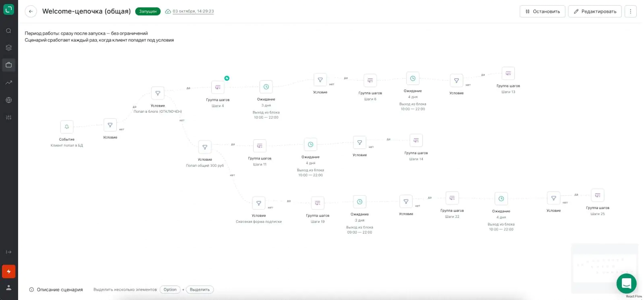Viewport: 644px width, 300px height.
Task: Open the sliders settings icon in sidebar
Action: point(8,117)
